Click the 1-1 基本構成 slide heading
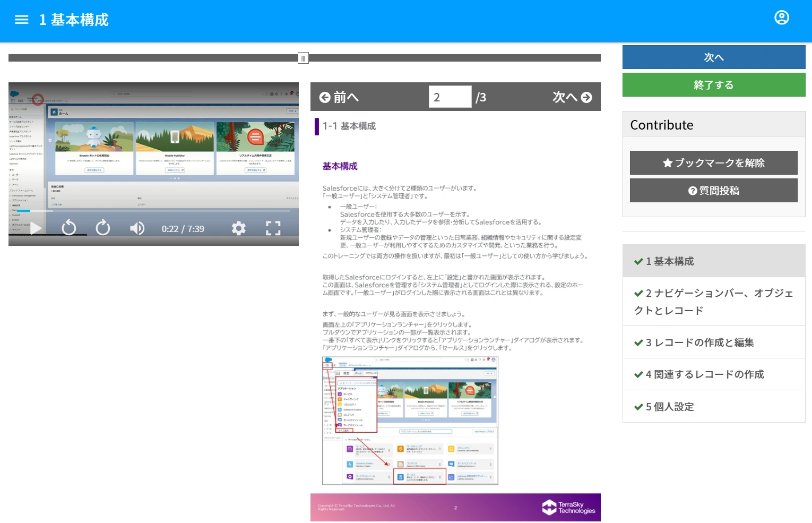The width and height of the screenshot is (812, 523). 349,126
